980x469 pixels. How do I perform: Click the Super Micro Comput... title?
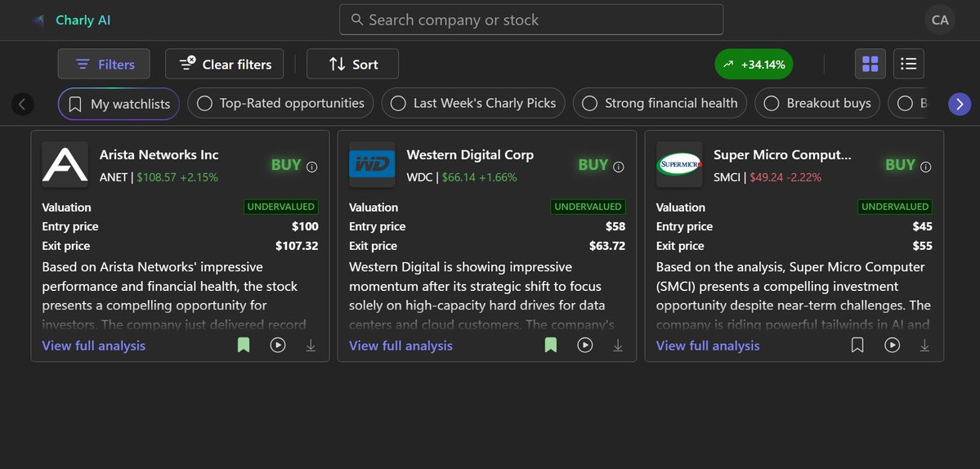tap(782, 155)
